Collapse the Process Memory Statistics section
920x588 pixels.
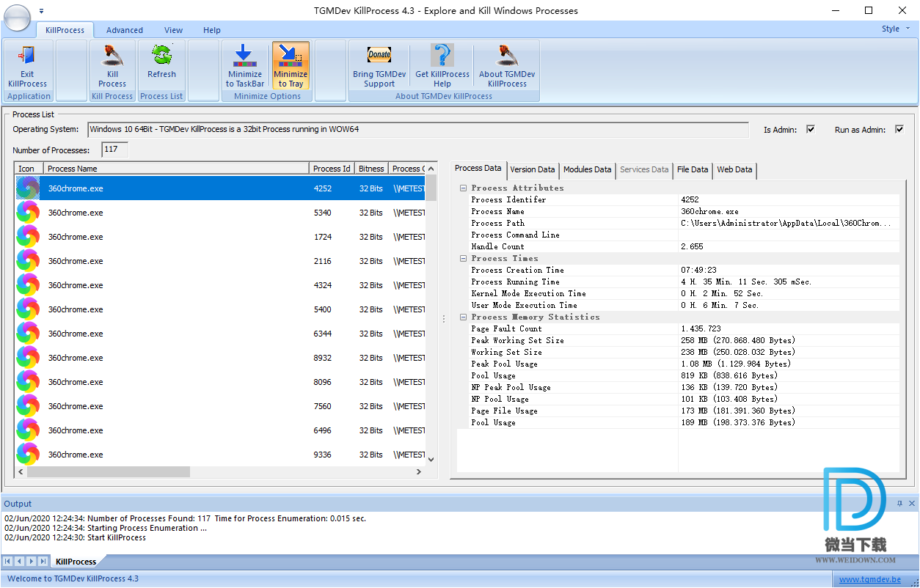point(464,317)
